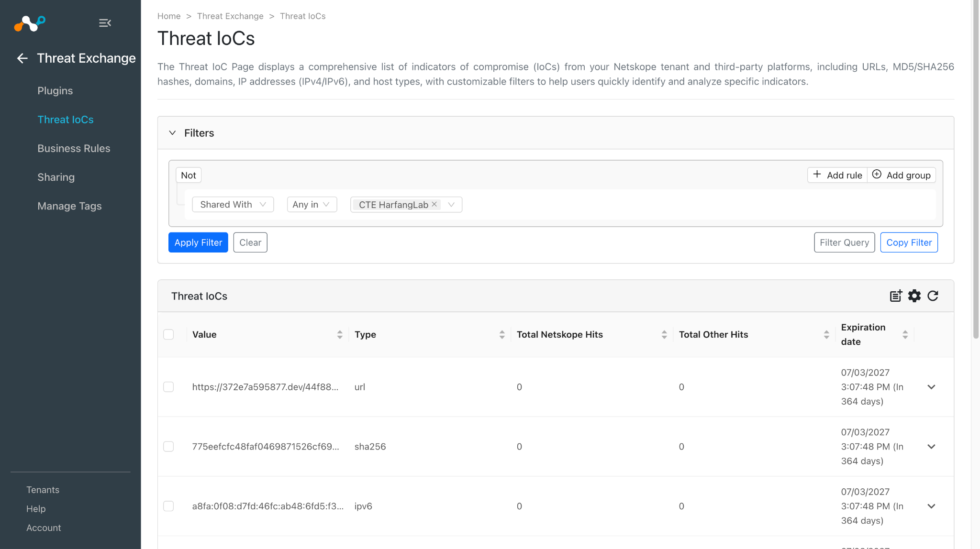This screenshot has width=980, height=549.
Task: Open Manage Tags in the sidebar
Action: click(69, 206)
